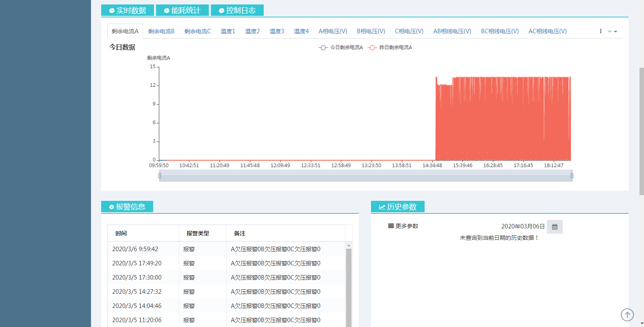Click the 2020年03月06日 date field
Screen dimensions: 644x327
point(523,226)
